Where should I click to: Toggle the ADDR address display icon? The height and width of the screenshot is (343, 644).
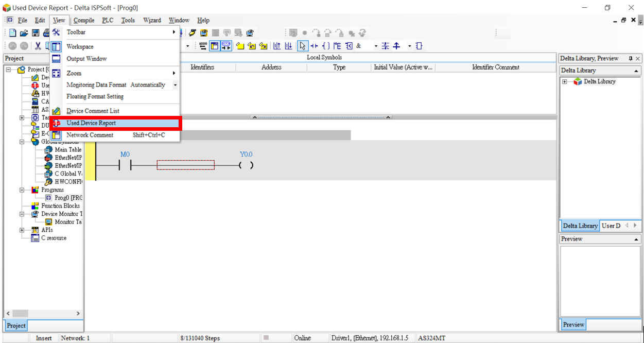(x=203, y=45)
